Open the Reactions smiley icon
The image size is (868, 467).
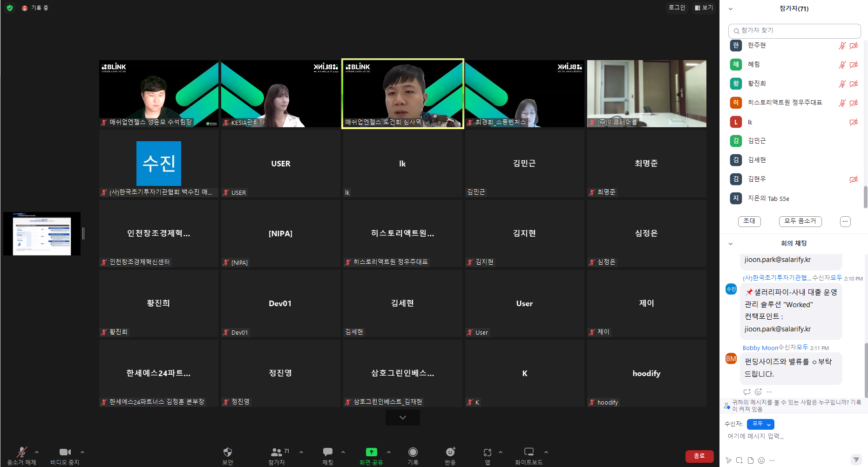click(450, 453)
